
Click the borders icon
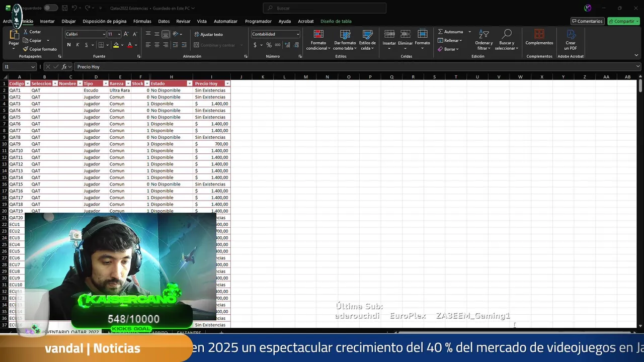(x=101, y=45)
